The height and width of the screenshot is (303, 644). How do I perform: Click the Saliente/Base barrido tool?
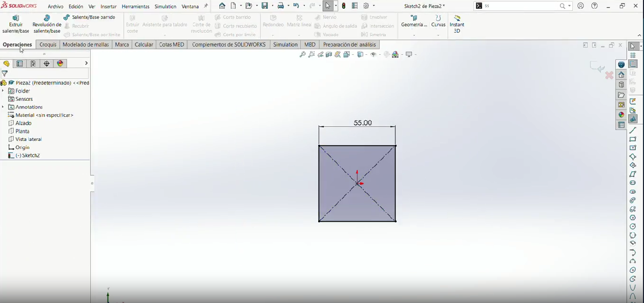(89, 17)
